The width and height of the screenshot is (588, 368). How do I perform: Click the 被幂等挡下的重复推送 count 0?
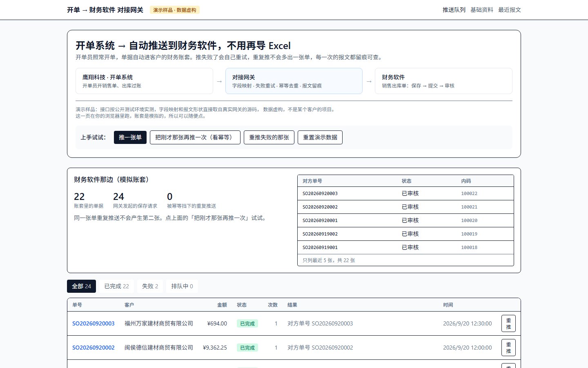pos(170,197)
